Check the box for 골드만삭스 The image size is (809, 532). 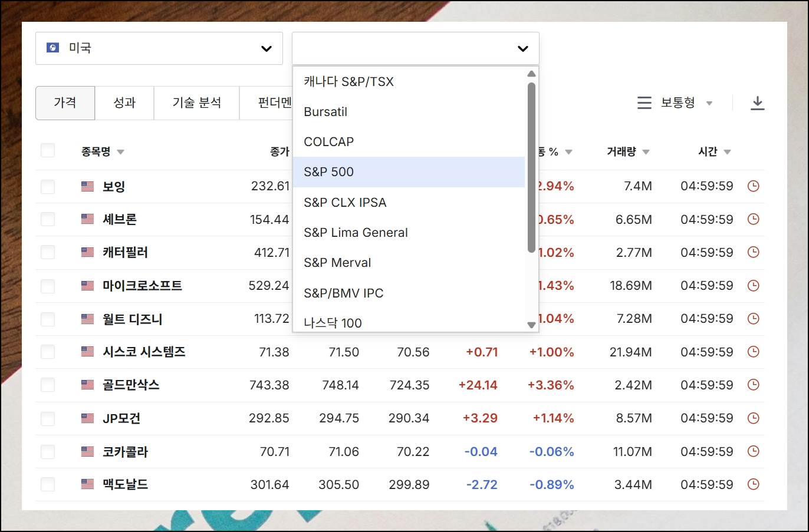pos(48,385)
